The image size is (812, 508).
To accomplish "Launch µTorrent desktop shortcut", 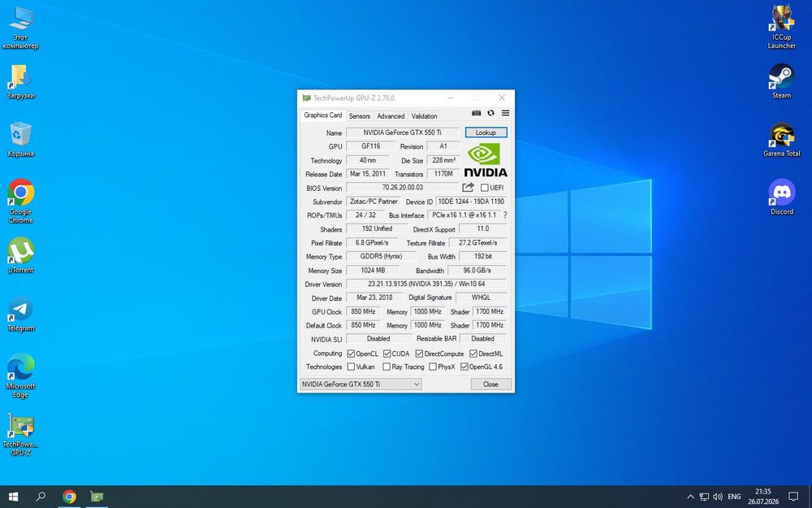I will 21,255.
